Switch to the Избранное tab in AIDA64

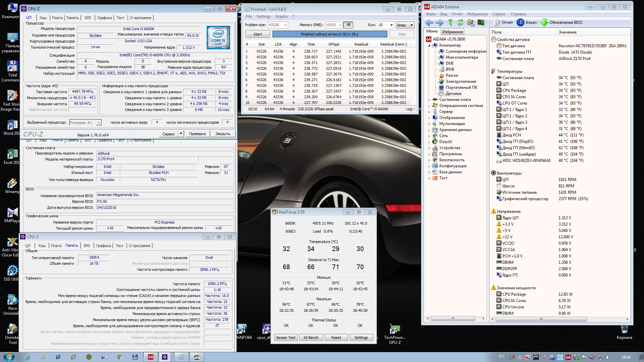[x=452, y=32]
